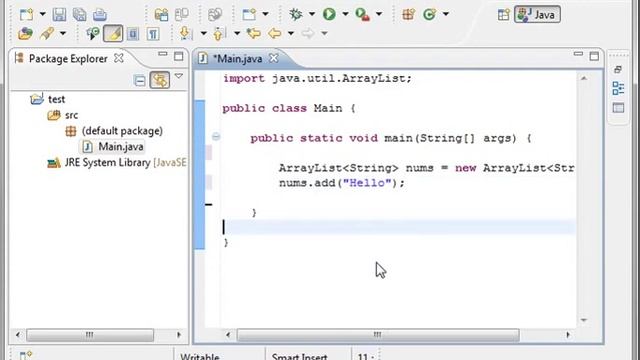This screenshot has height=360, width=640.
Task: Toggle Mark Occurrences highlighter icon
Action: coord(113,33)
